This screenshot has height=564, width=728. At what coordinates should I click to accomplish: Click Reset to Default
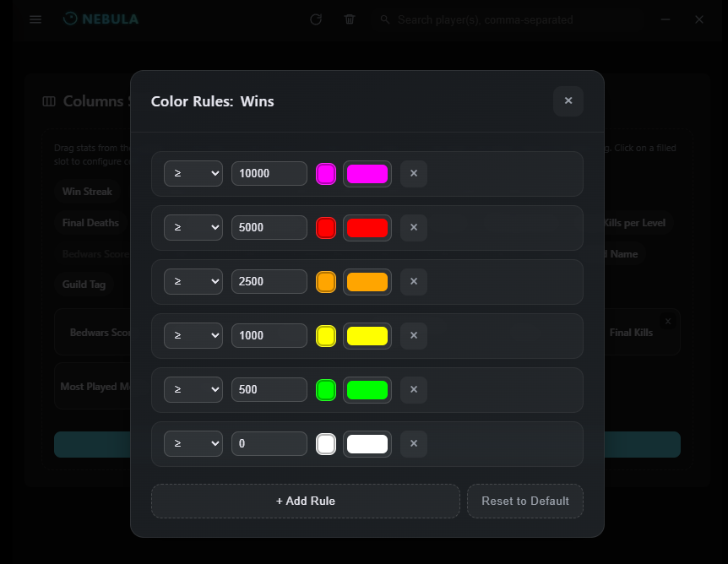524,501
